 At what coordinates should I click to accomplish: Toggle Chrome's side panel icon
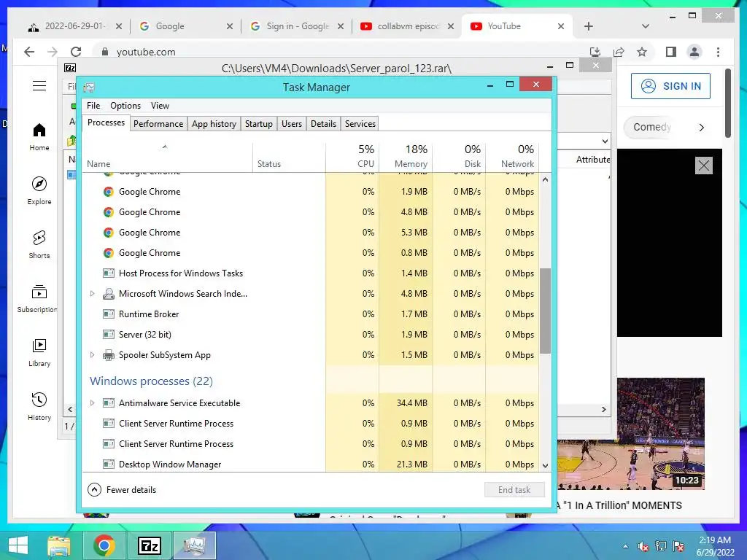[x=671, y=52]
